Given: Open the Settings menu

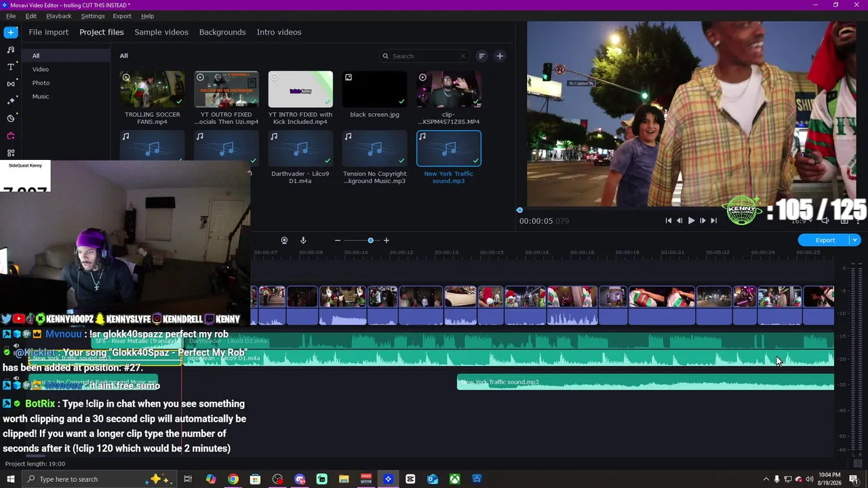Looking at the screenshot, I should pos(93,16).
